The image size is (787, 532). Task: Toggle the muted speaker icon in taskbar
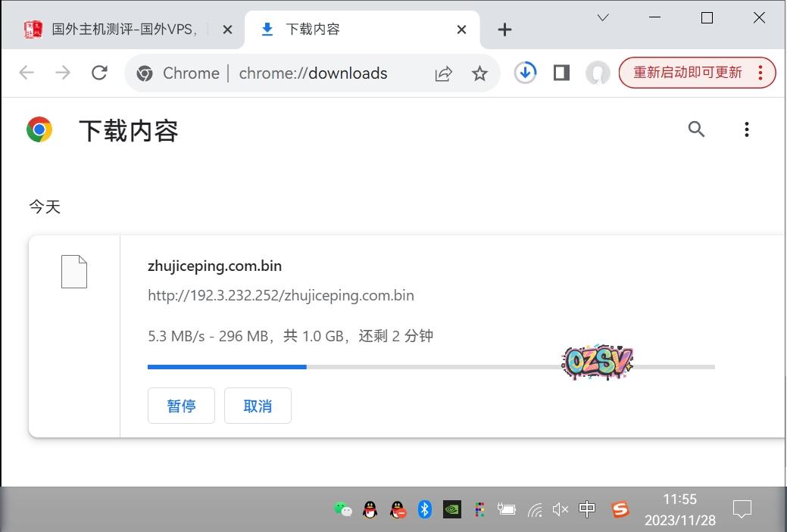point(560,509)
